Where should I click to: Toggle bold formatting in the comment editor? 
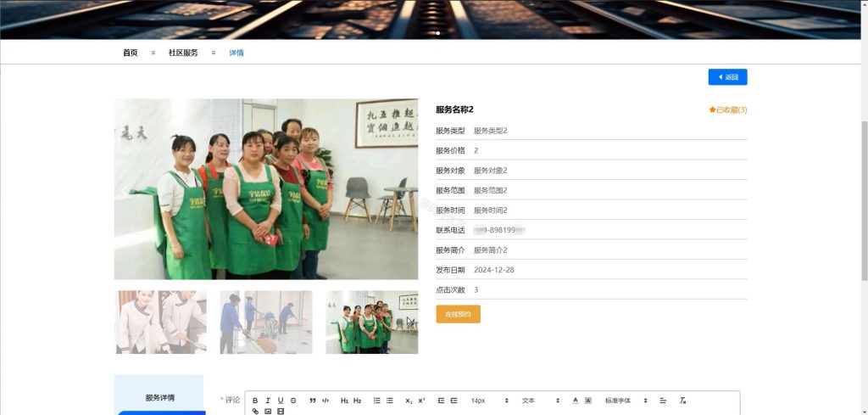pyautogui.click(x=255, y=401)
